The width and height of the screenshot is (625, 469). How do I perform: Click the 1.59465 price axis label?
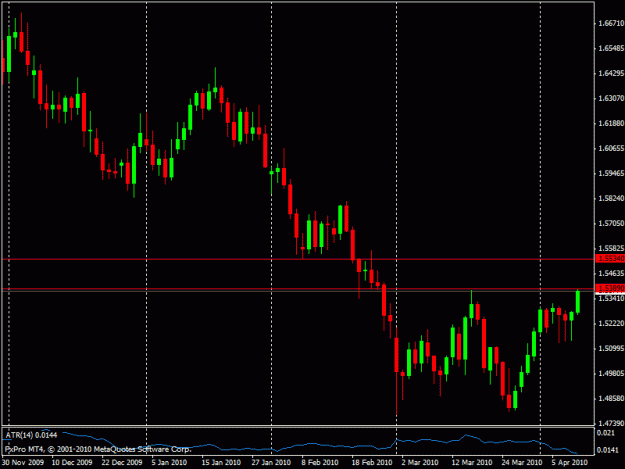[x=611, y=173]
